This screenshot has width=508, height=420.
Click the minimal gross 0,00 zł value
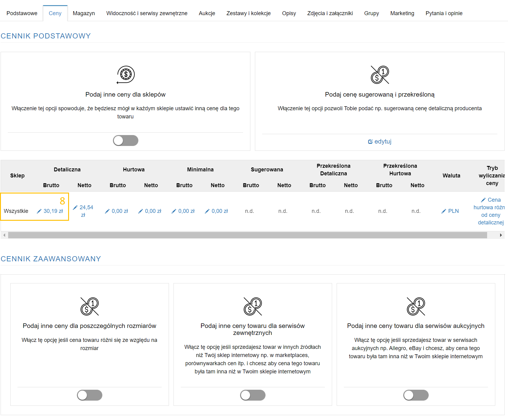[186, 211]
